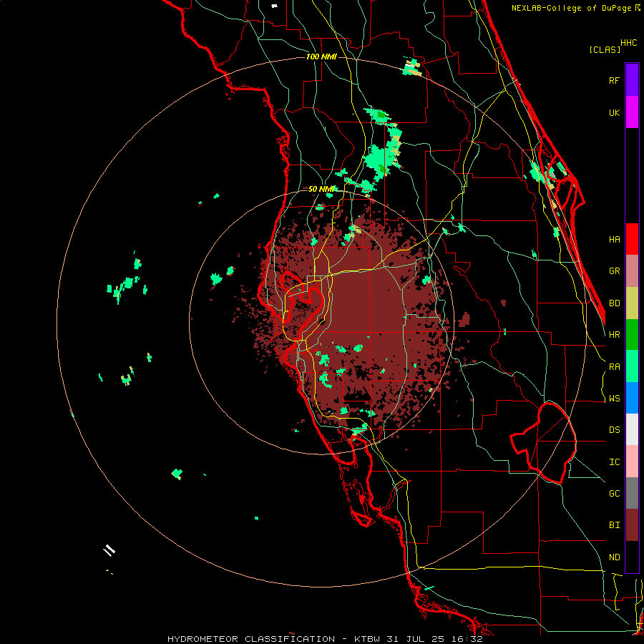Pick the yellow BD legend color swatch
Screen dimensions: 644x644
(632, 303)
